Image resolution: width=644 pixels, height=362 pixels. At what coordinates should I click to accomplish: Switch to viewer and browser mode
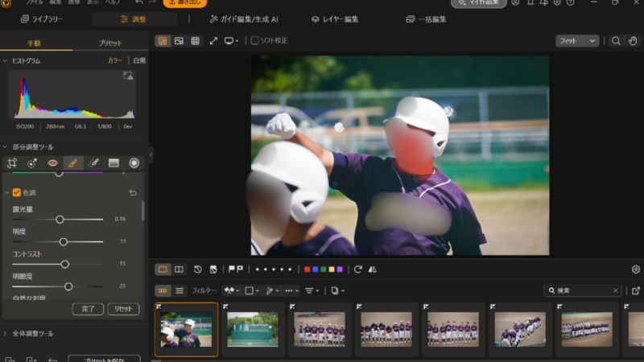[163, 41]
